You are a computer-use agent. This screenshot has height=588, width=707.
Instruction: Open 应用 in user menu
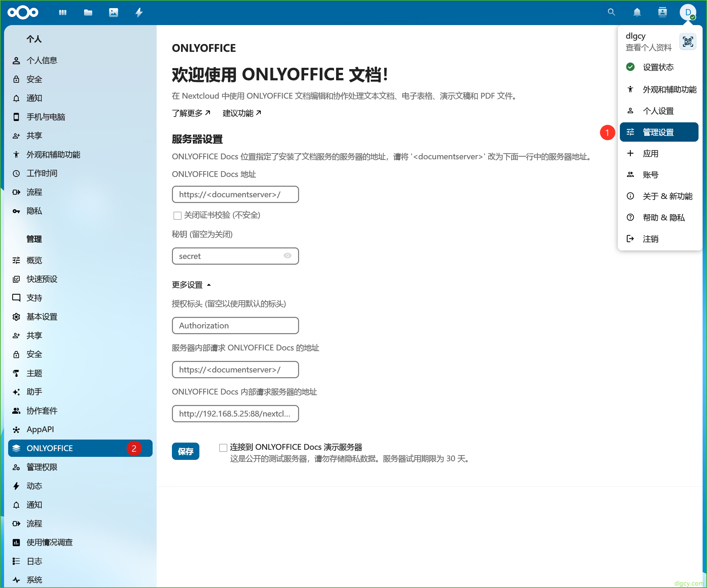click(659, 154)
